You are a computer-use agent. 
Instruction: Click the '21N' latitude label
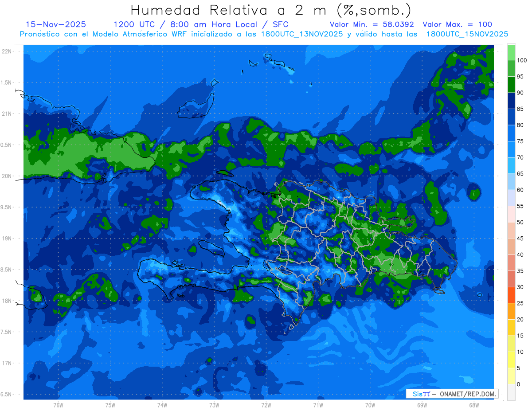[7, 114]
